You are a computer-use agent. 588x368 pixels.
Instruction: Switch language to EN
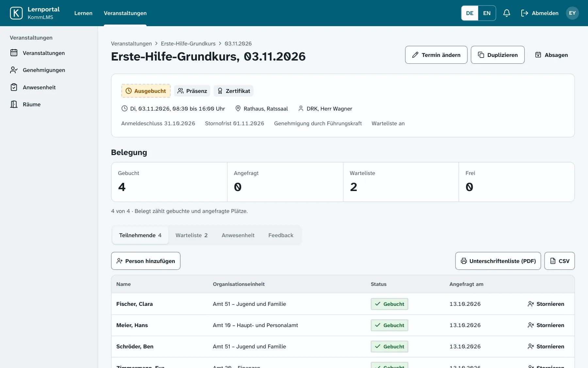tap(487, 13)
